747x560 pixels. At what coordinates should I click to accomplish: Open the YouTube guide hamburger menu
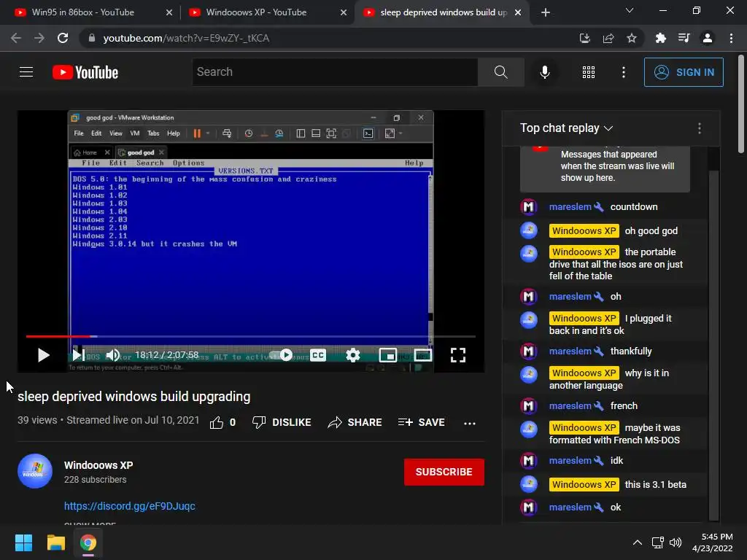[x=26, y=72]
